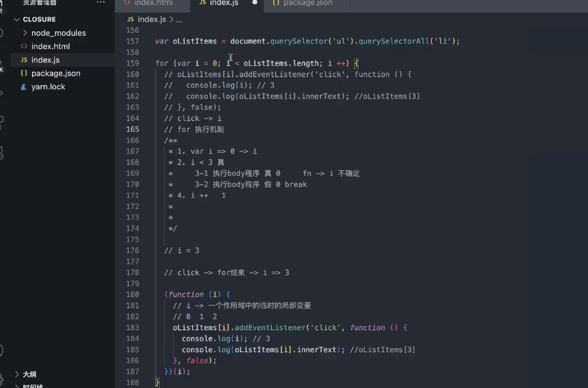
Task: Open index.html in the file tree
Action: [x=50, y=46]
